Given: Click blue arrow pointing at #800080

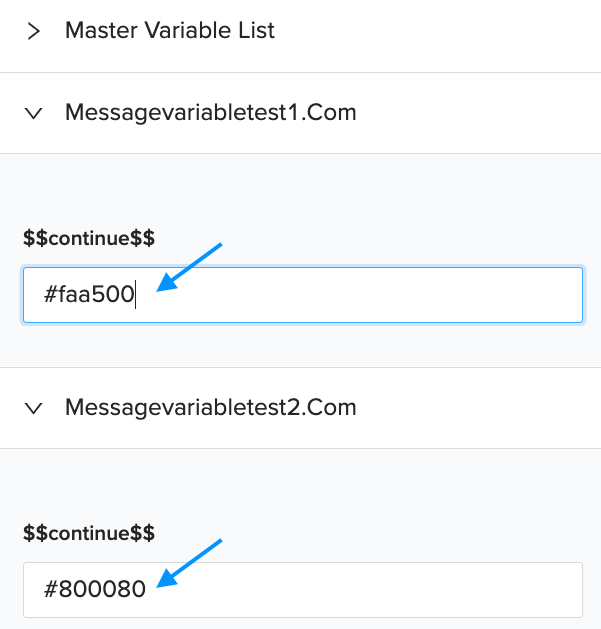Looking at the screenshot, I should [190, 562].
